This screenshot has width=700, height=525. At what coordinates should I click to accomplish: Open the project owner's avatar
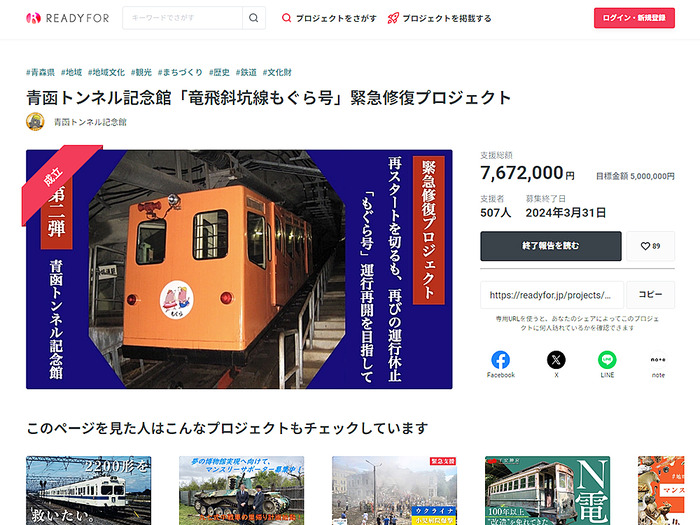pyautogui.click(x=35, y=122)
